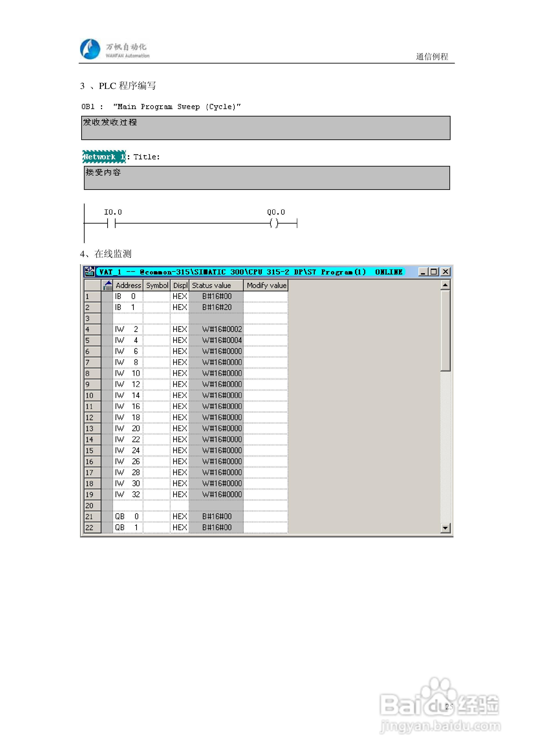Image resolution: width=534 pixels, height=756 pixels.
Task: Click address cell QB 1
Action: (128, 528)
